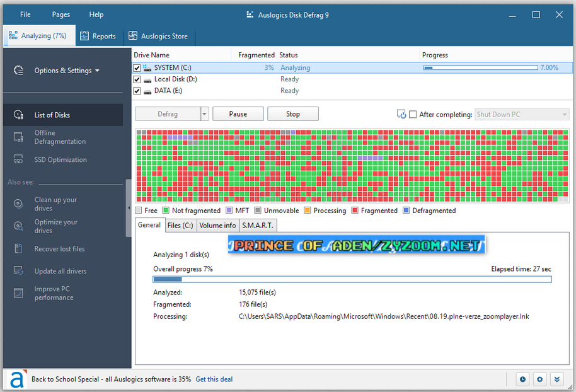Open Offline Defragmentation from the sidebar
This screenshot has height=392, width=576.
click(63, 137)
